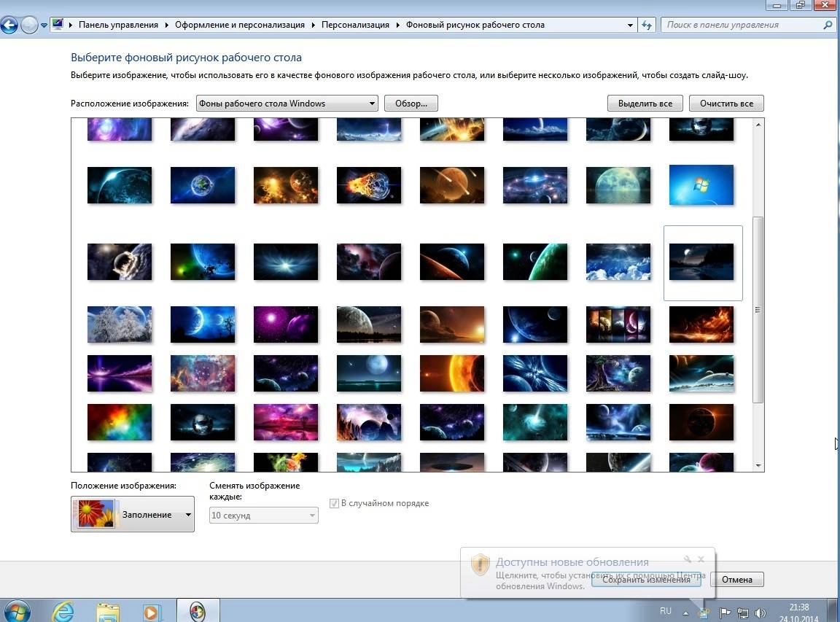Expand arrow after Персонализация breadcrumb

point(397,25)
